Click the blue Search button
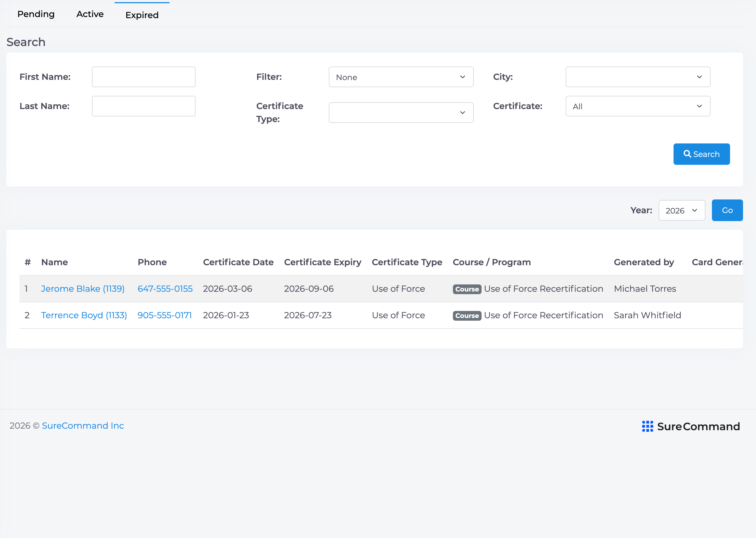The width and height of the screenshot is (756, 538). point(701,154)
